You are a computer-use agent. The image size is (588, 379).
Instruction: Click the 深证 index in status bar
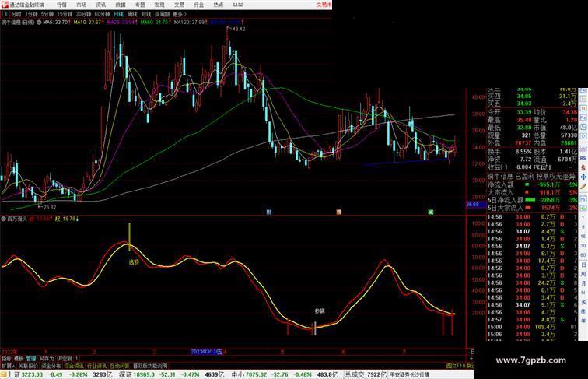point(126,374)
